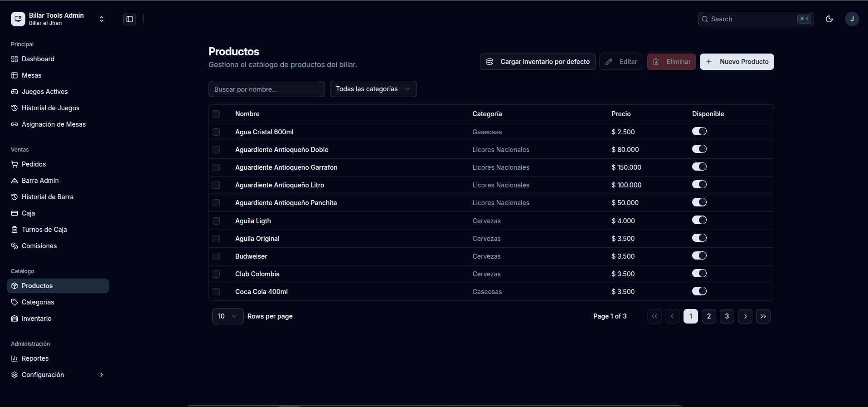The image size is (868, 407).
Task: Go to page 3
Action: (x=727, y=316)
